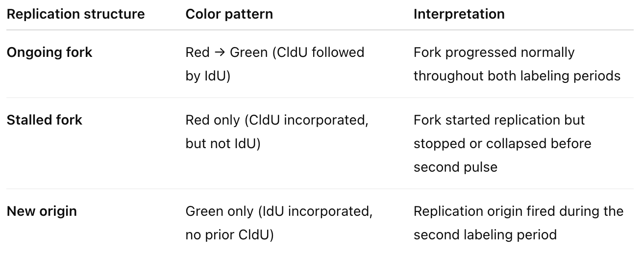Click the Interpretation column header
The image size is (644, 257).
pos(459,14)
